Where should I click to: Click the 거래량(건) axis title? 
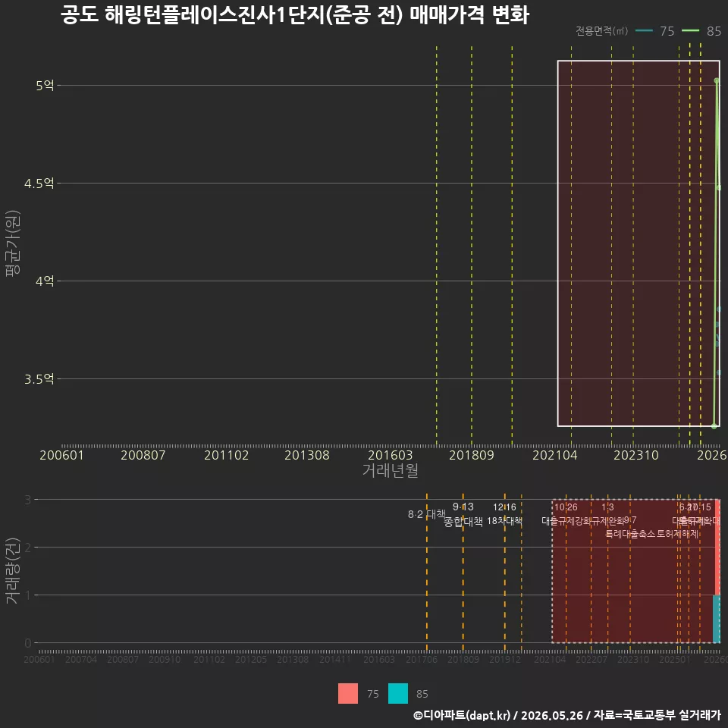point(13,571)
